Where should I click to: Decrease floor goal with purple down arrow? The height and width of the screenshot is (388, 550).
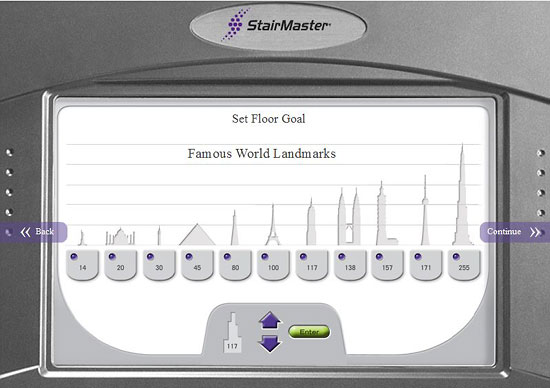[270, 343]
